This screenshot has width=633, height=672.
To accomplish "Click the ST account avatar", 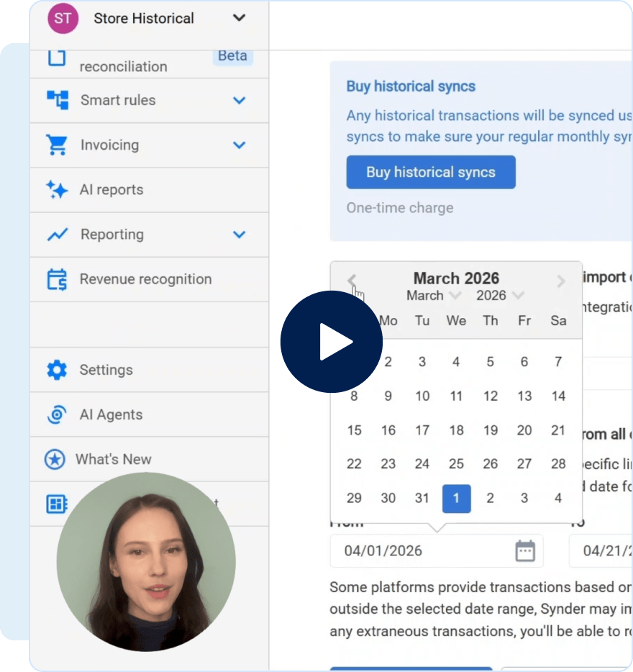I will (x=63, y=19).
